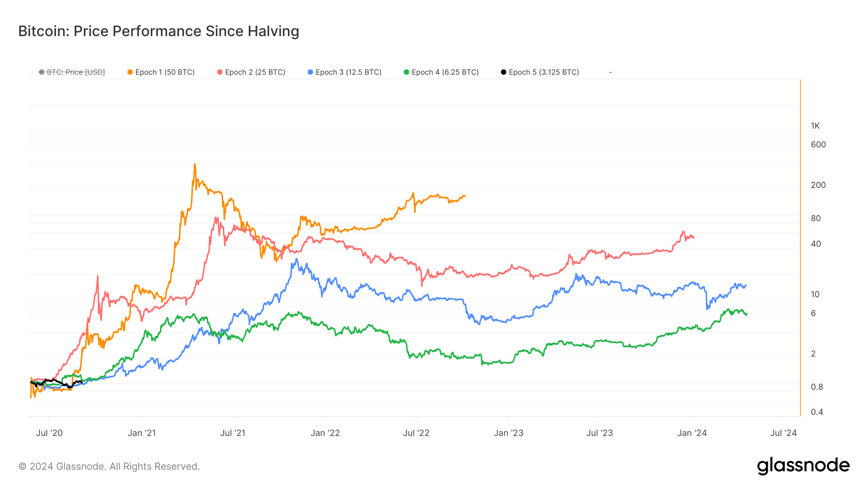Click the orange Epoch 1 legend dot
This screenshot has height=488, width=868.
coord(130,72)
